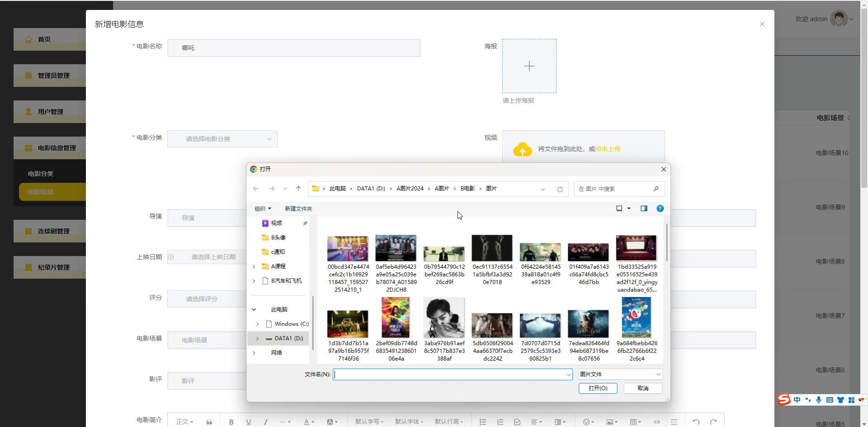This screenshot has height=427, width=868.
Task: Click the poster upload plus icon
Action: pos(529,66)
